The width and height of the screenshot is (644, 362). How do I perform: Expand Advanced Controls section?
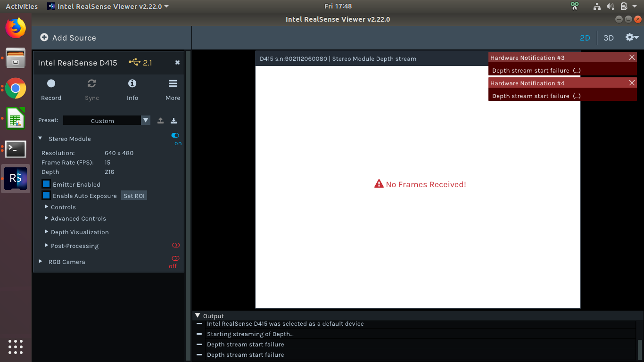click(x=47, y=218)
